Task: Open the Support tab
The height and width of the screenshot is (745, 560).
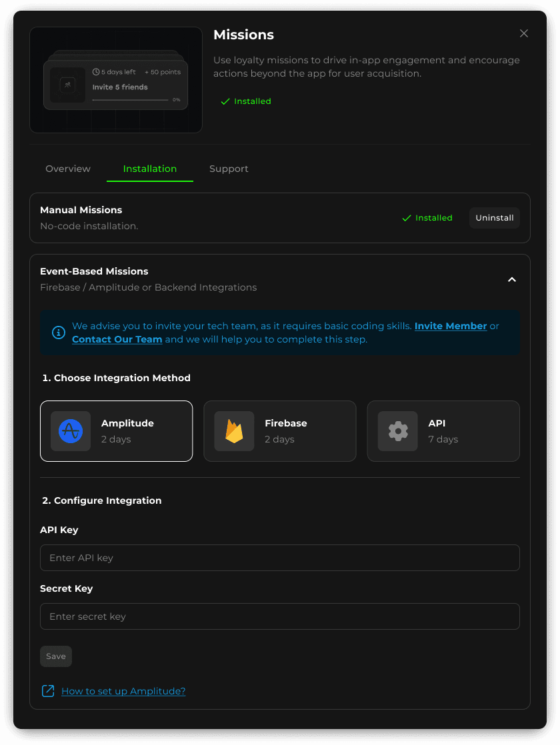Action: click(x=229, y=169)
